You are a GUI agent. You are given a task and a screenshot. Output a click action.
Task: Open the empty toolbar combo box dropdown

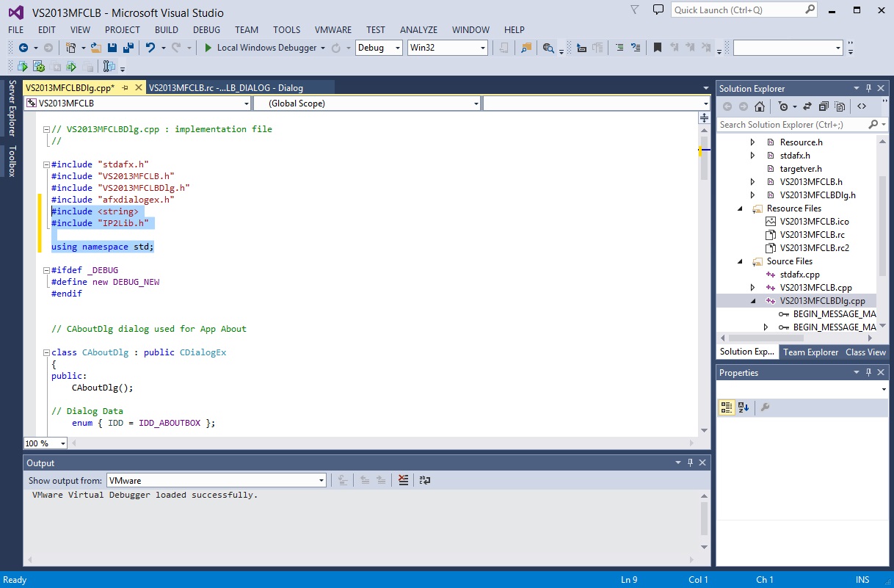coord(838,48)
